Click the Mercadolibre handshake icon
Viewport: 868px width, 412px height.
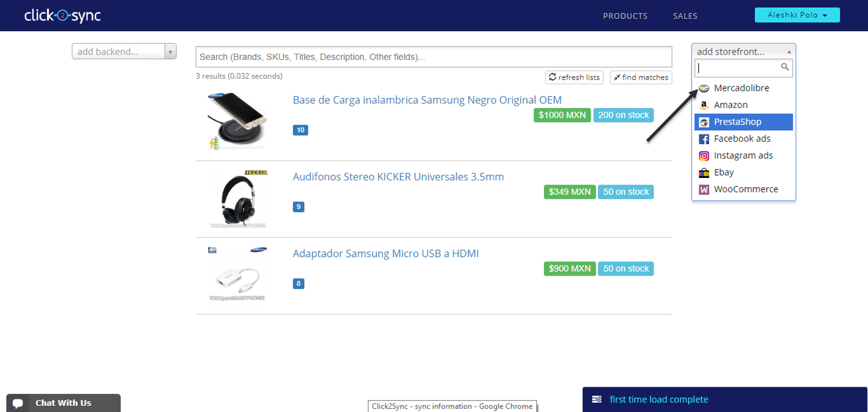(x=704, y=88)
